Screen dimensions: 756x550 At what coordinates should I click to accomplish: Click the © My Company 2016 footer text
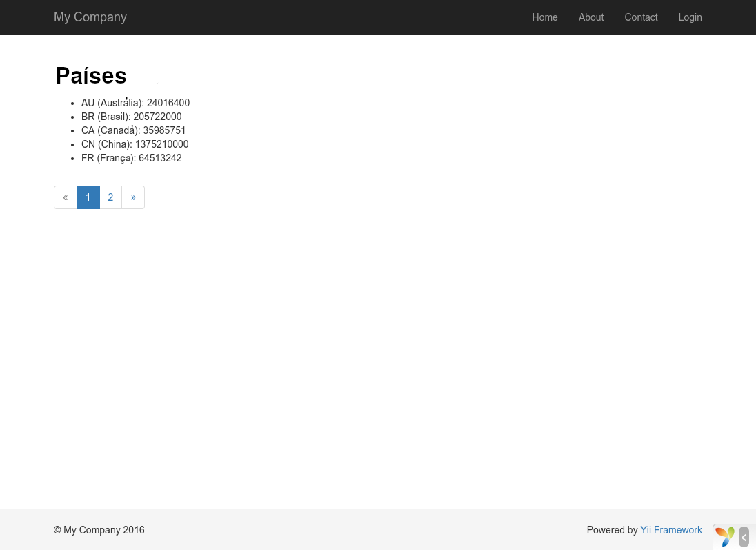[x=99, y=530]
